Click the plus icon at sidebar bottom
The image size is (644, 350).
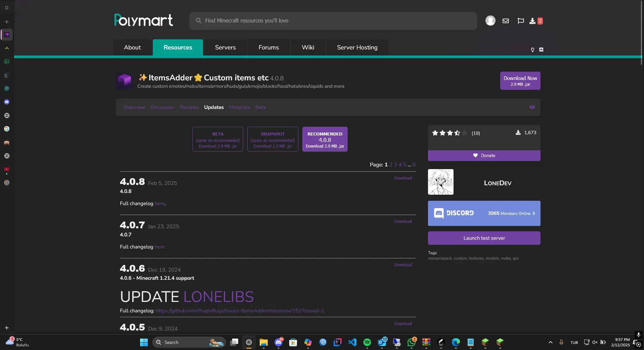pos(7,328)
